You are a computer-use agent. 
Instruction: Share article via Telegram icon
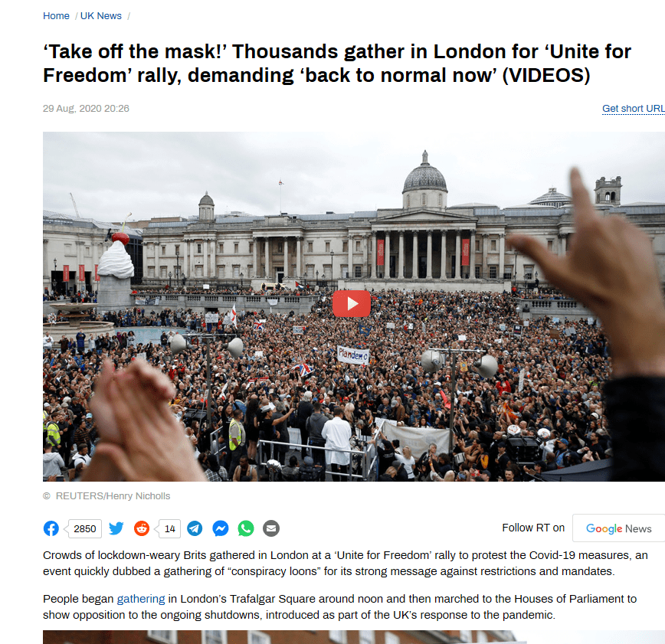point(195,528)
